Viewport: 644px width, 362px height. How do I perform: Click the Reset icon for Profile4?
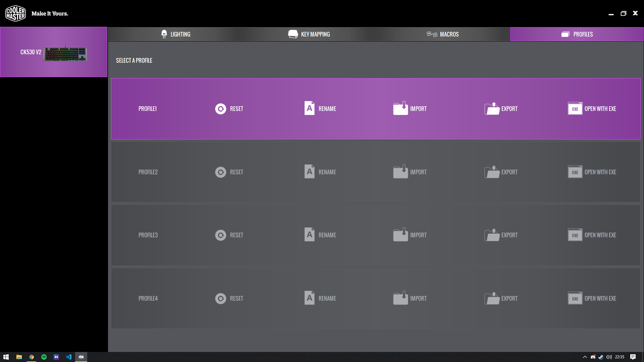pos(220,298)
